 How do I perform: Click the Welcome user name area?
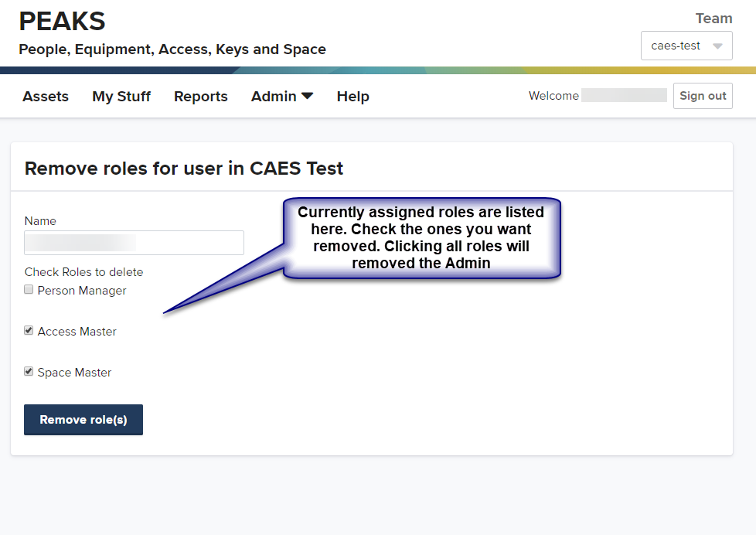pyautogui.click(x=623, y=95)
